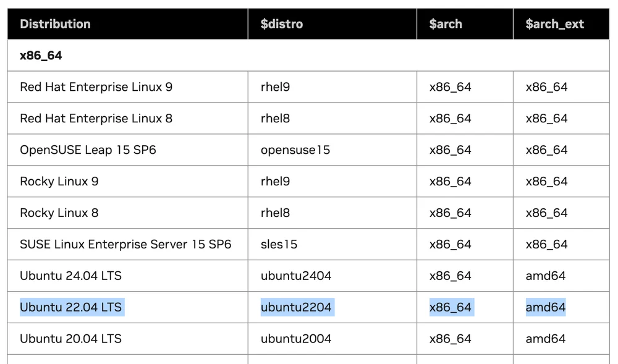Click the x86_64 section heading row

point(41,56)
